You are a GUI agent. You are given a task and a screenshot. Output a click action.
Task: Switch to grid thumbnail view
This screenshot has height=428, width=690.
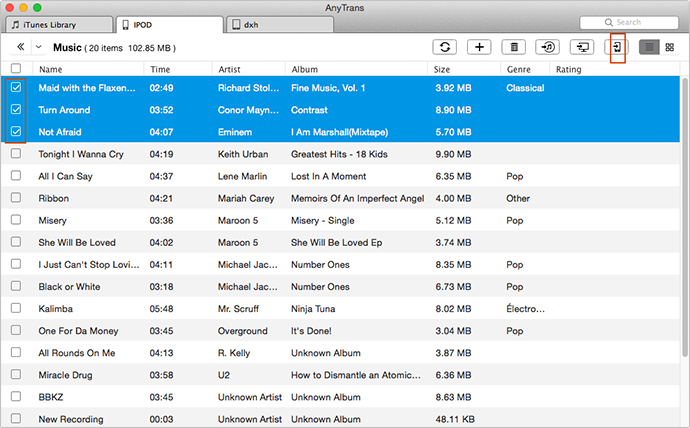(x=669, y=47)
